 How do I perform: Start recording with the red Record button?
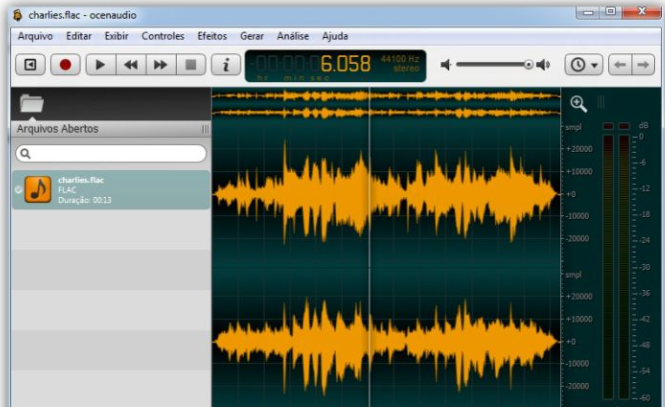65,65
